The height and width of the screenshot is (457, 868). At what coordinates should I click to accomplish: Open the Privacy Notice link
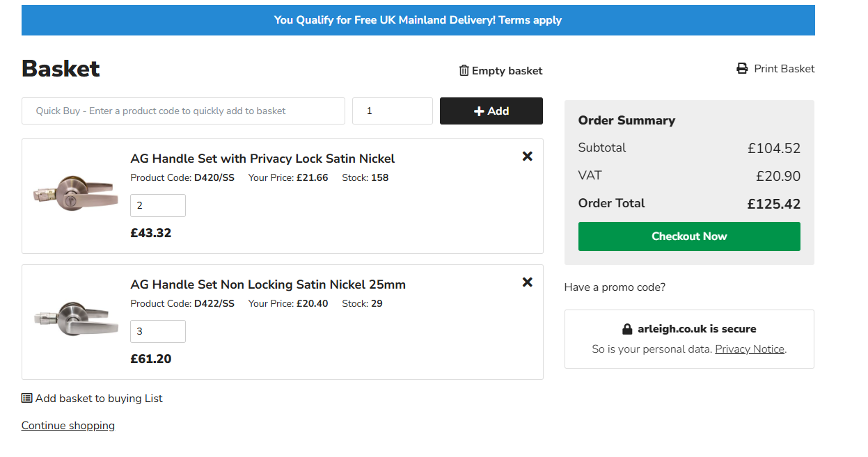coord(749,349)
